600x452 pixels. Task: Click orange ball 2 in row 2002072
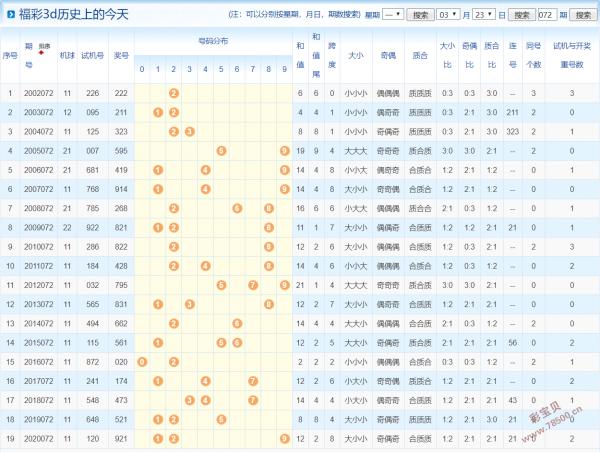174,93
